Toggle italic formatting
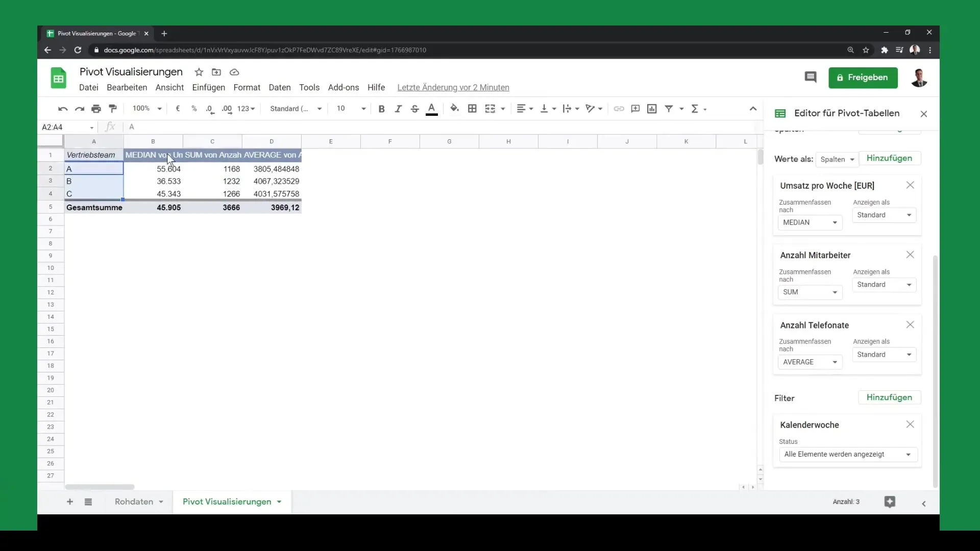This screenshot has width=980, height=551. [398, 109]
